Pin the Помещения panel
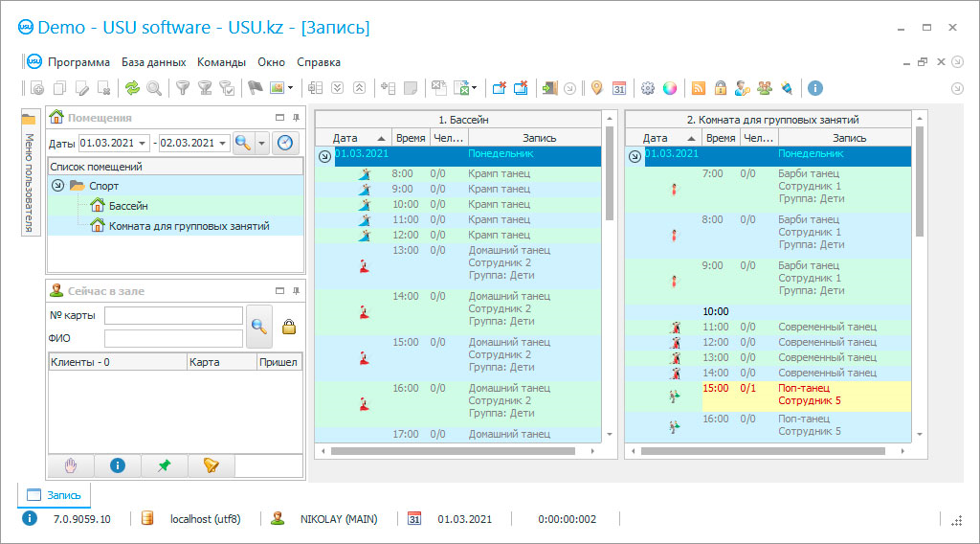Image resolution: width=980 pixels, height=544 pixels. point(297,118)
